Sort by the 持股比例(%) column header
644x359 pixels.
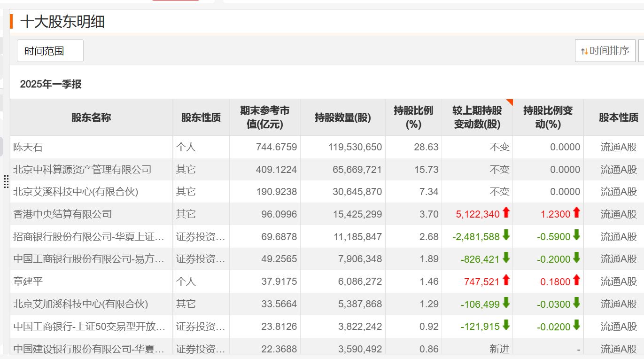tap(413, 117)
